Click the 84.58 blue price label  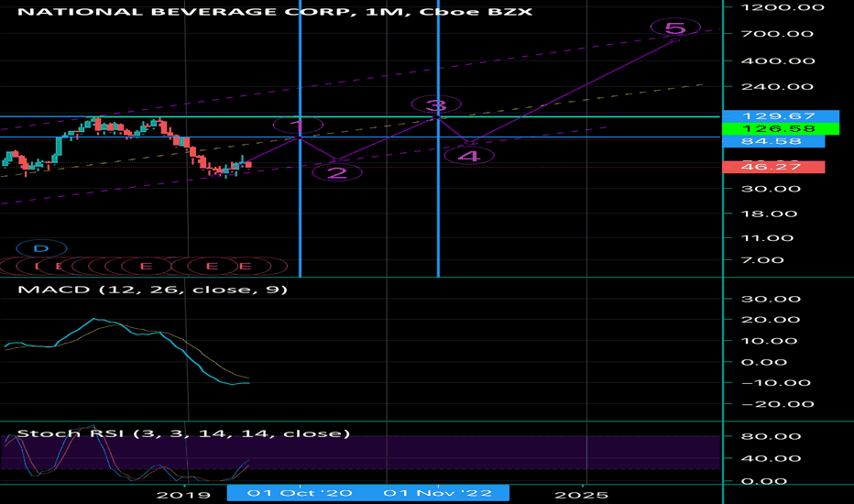pyautogui.click(x=773, y=141)
